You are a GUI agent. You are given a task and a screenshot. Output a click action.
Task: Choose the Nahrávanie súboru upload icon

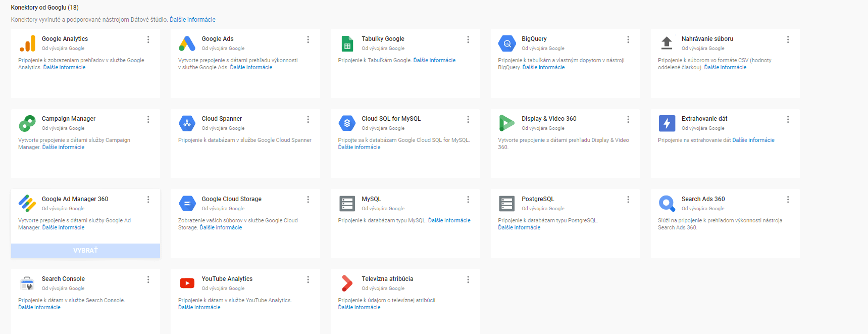click(x=667, y=43)
